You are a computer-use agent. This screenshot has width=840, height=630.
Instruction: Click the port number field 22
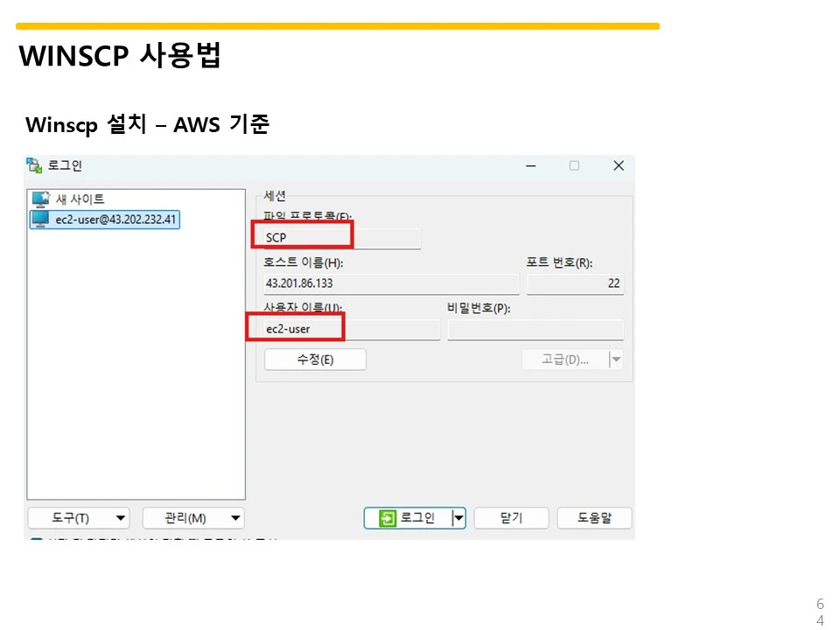[x=576, y=283]
